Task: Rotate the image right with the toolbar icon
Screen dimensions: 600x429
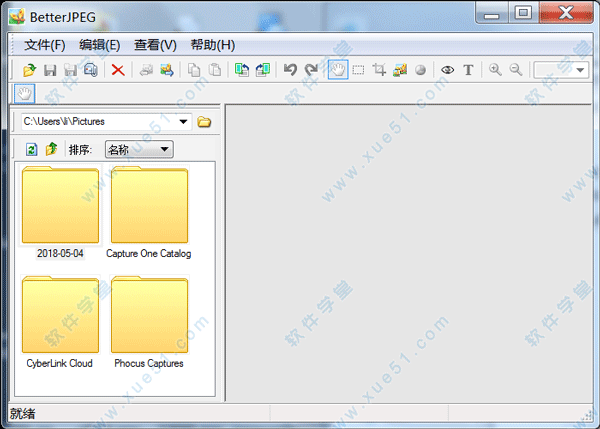Action: (x=263, y=70)
